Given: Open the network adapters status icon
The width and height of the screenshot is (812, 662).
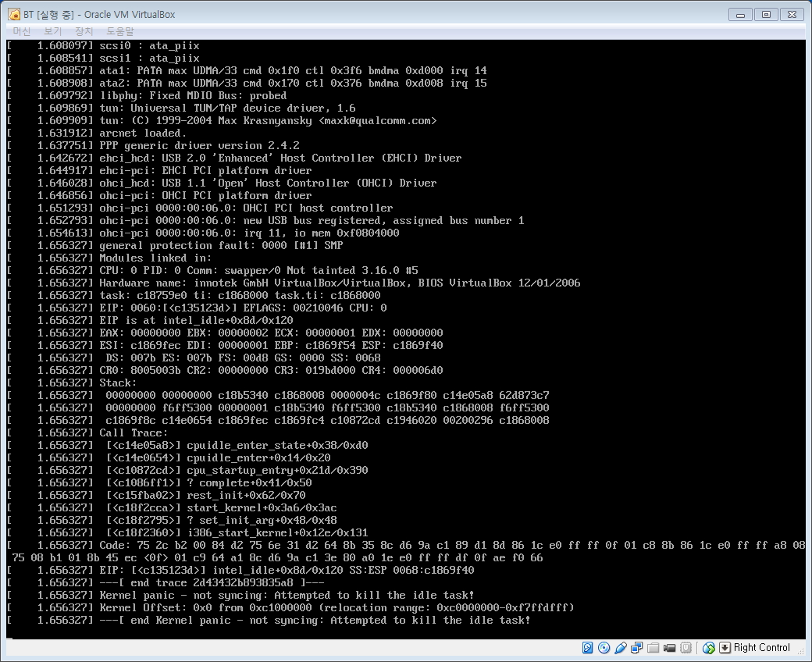Looking at the screenshot, I should coord(637,647).
